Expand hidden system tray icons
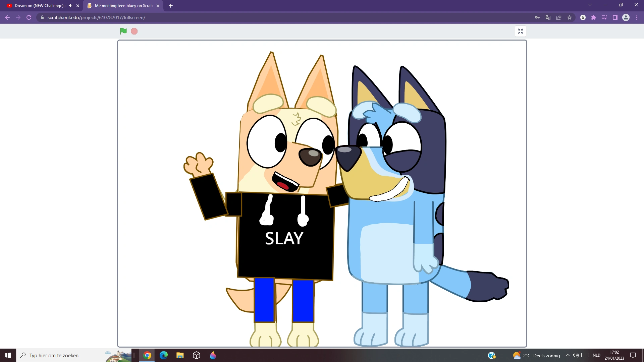 [x=568, y=355]
